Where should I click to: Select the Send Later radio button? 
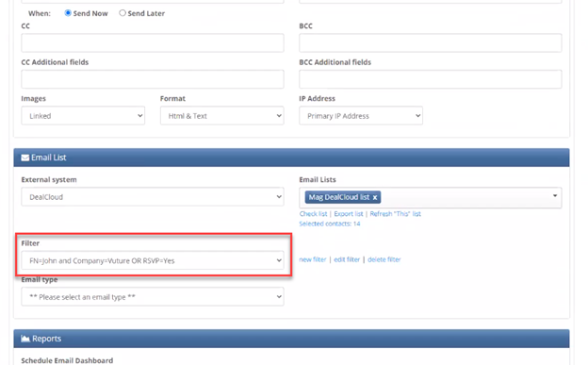(x=122, y=13)
